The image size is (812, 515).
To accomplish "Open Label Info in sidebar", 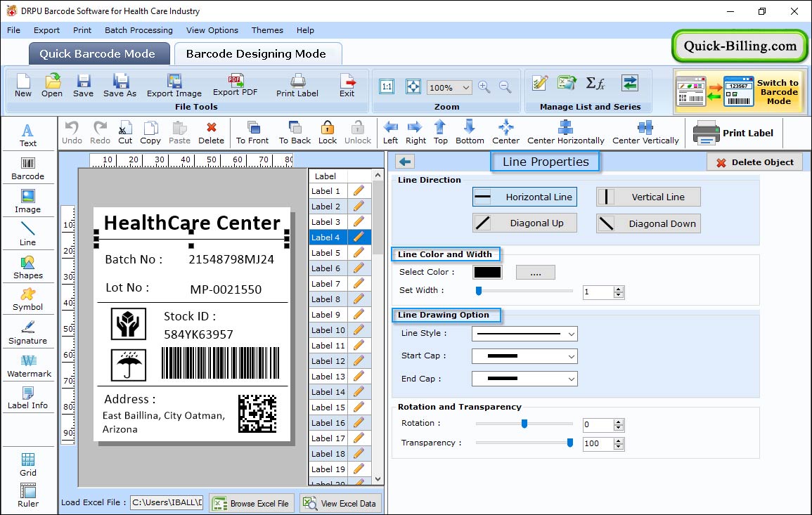I will [x=28, y=398].
